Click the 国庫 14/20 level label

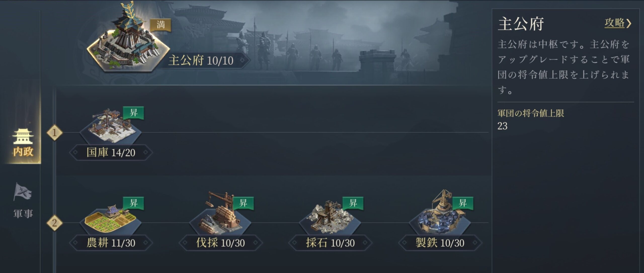111,153
